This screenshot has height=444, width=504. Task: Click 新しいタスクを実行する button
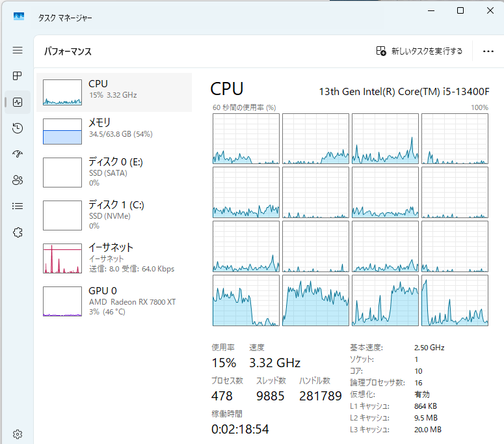pos(419,51)
